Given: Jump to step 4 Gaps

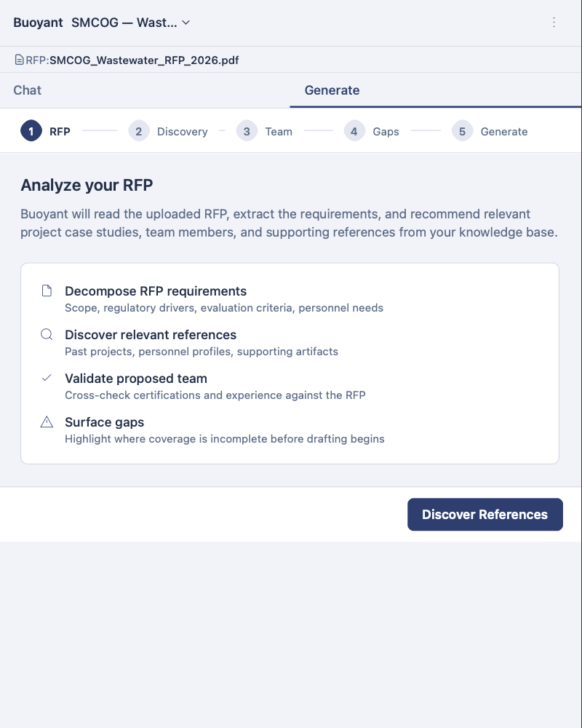Looking at the screenshot, I should click(x=371, y=131).
